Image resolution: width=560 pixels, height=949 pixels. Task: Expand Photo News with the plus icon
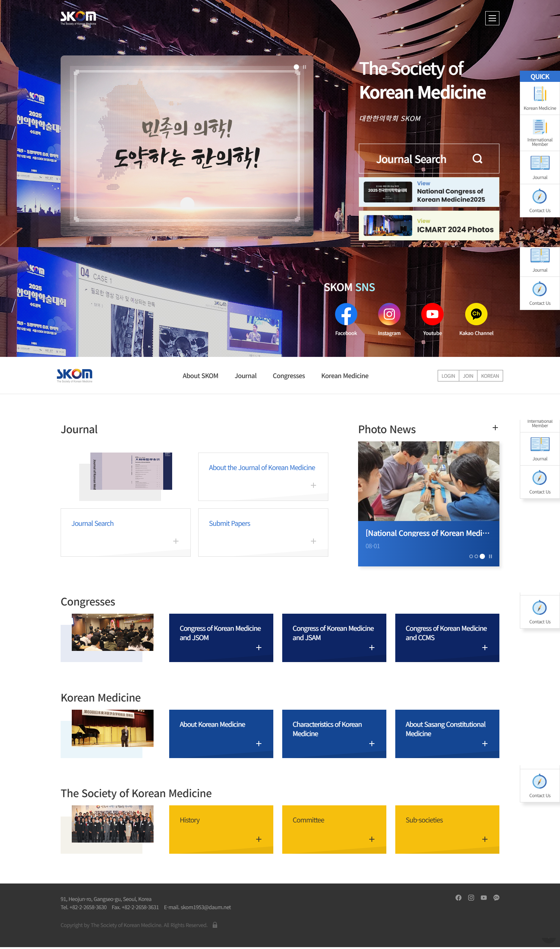tap(495, 428)
